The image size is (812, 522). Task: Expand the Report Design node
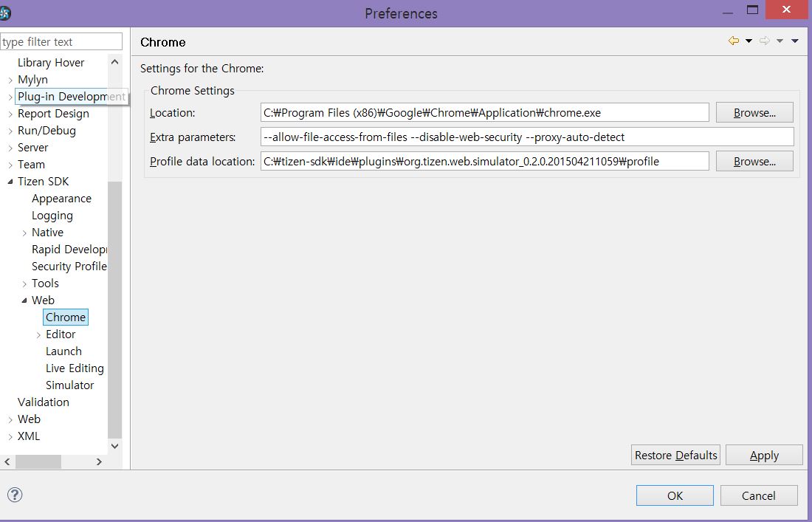tap(10, 114)
